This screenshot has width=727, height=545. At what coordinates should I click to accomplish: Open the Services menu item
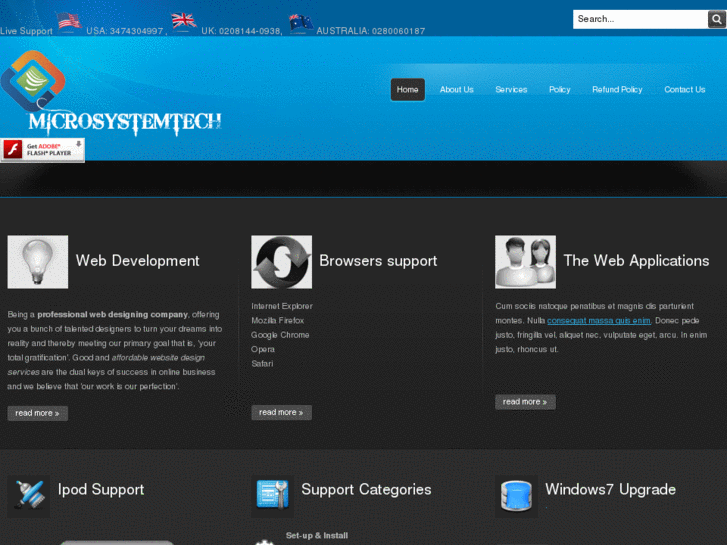(x=511, y=90)
